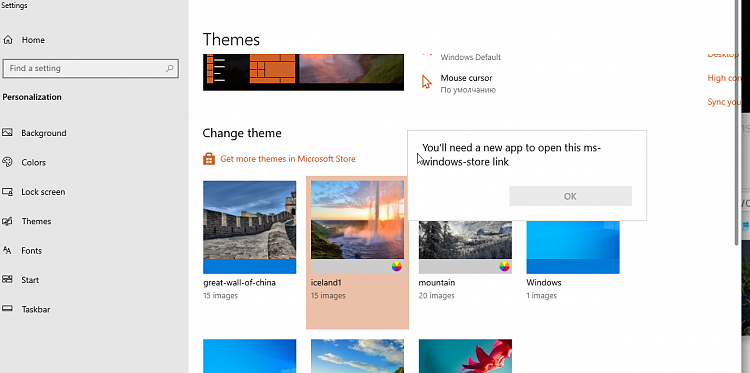Select the iceland1 theme thumbnail
This screenshot has height=373, width=750.
(x=357, y=227)
